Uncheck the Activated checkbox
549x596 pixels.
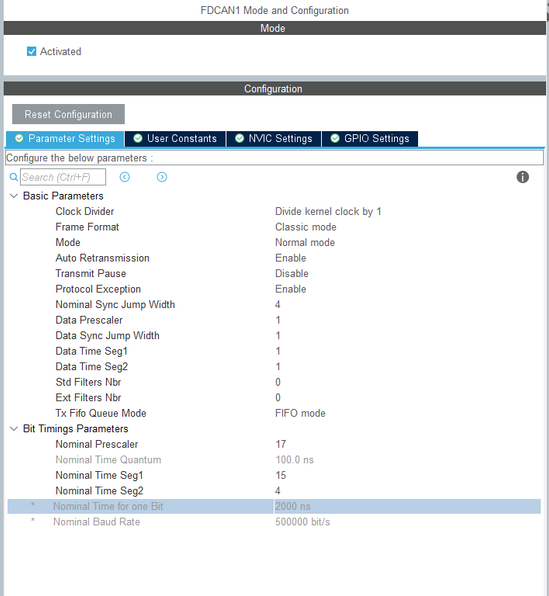[x=32, y=51]
